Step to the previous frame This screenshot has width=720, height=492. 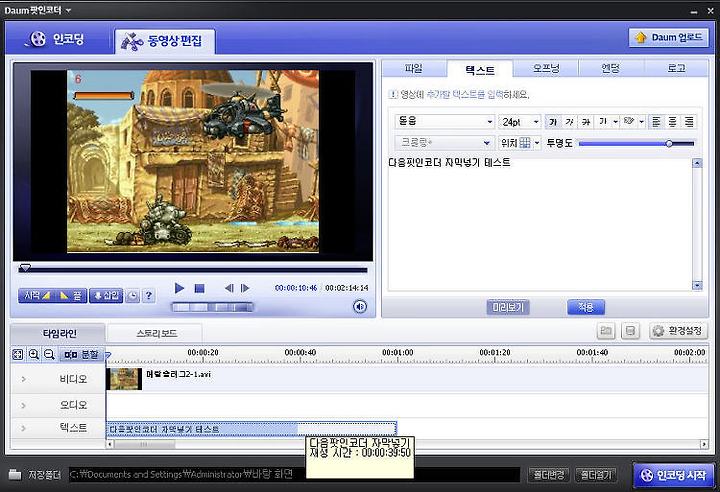click(229, 288)
